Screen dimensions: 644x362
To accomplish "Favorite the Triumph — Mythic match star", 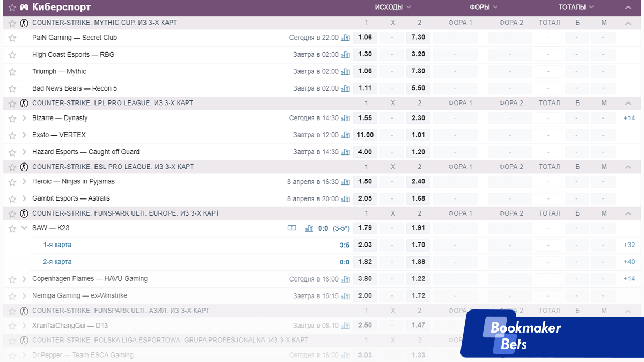I will 12,72.
